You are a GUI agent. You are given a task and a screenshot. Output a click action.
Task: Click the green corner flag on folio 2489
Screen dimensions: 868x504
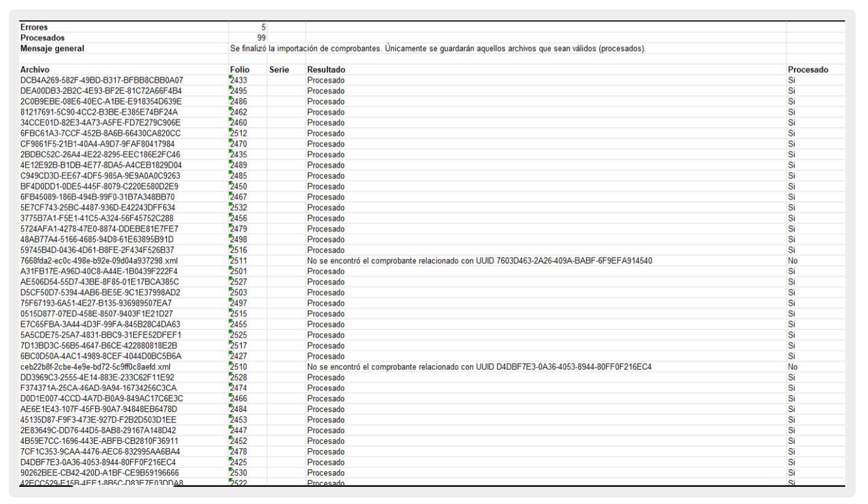click(x=231, y=162)
